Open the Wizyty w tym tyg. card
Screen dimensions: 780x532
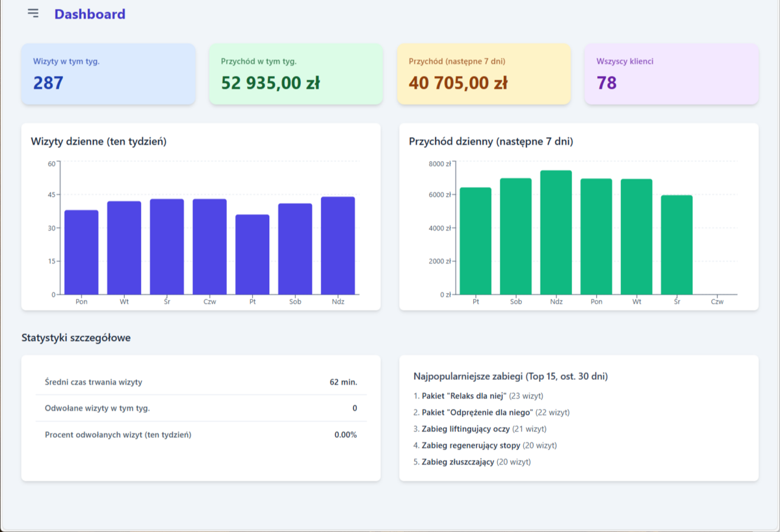pyautogui.click(x=108, y=74)
